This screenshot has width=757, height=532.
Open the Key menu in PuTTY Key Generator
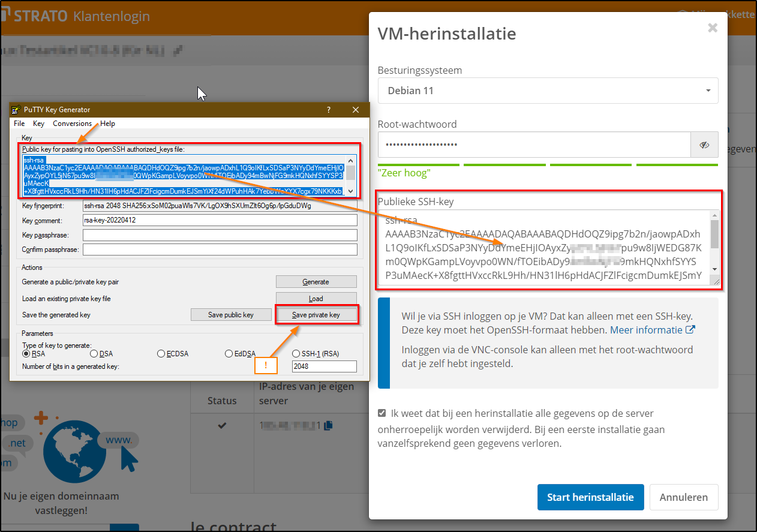(38, 124)
